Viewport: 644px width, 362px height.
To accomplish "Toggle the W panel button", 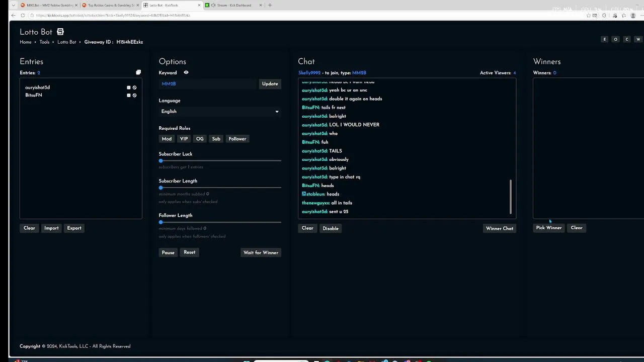I will [638, 39].
